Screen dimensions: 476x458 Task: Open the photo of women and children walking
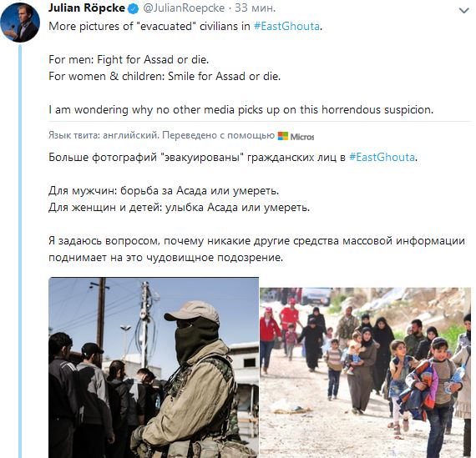(x=365, y=373)
